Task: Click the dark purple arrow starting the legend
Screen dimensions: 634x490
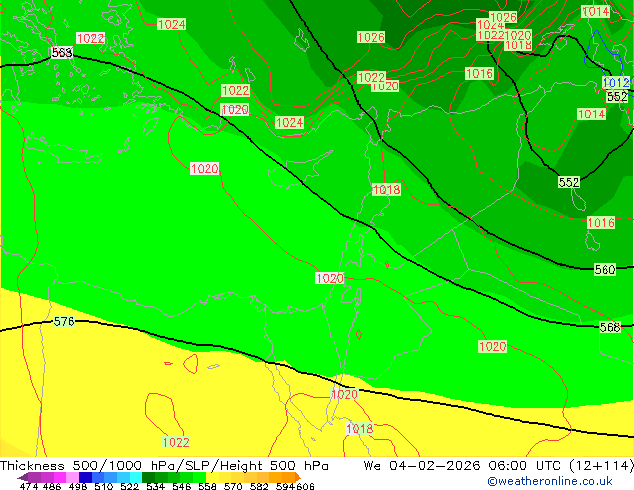Action: (22, 477)
